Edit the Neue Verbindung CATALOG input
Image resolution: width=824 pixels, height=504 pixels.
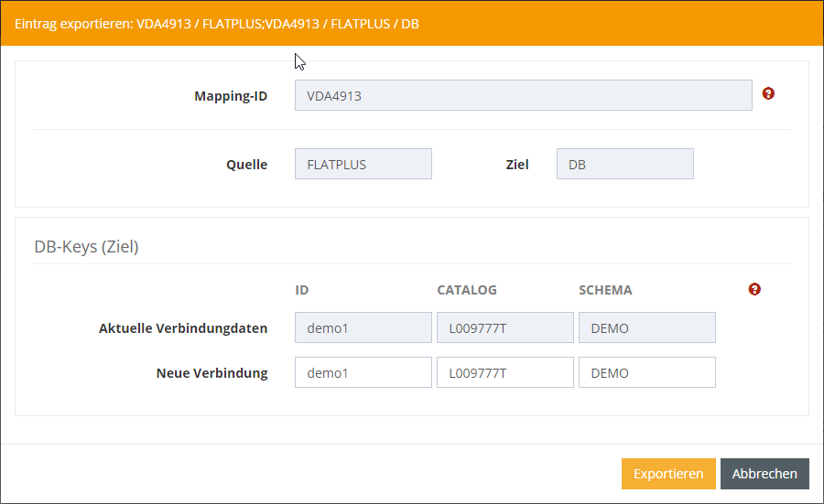point(504,373)
